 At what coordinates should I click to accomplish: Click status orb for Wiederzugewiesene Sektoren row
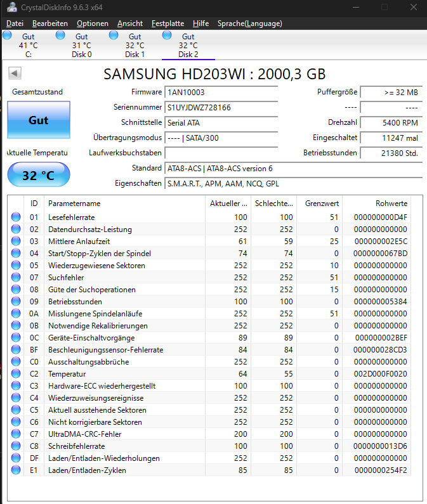16,265
